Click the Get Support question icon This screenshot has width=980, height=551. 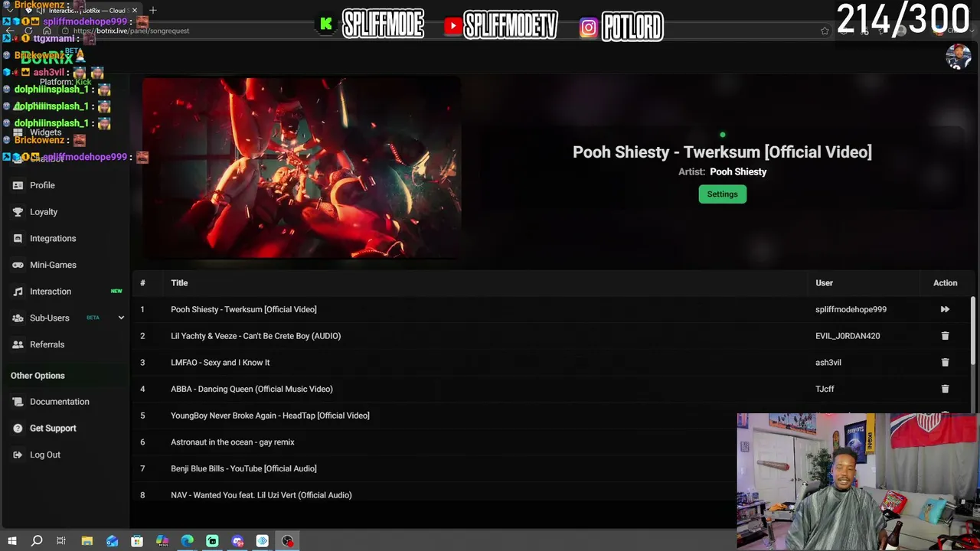[18, 429]
